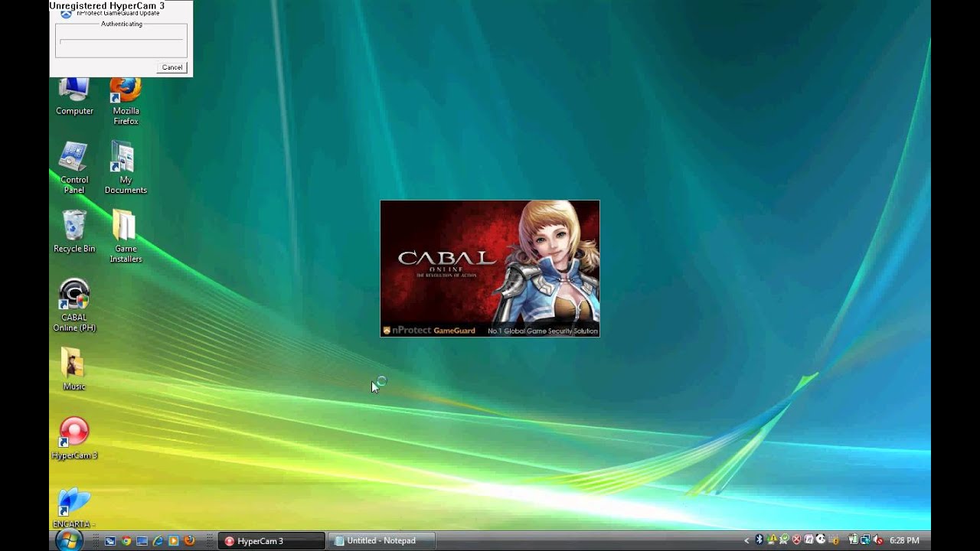
Task: Launch Firefox from the quick launch bar
Action: click(189, 540)
